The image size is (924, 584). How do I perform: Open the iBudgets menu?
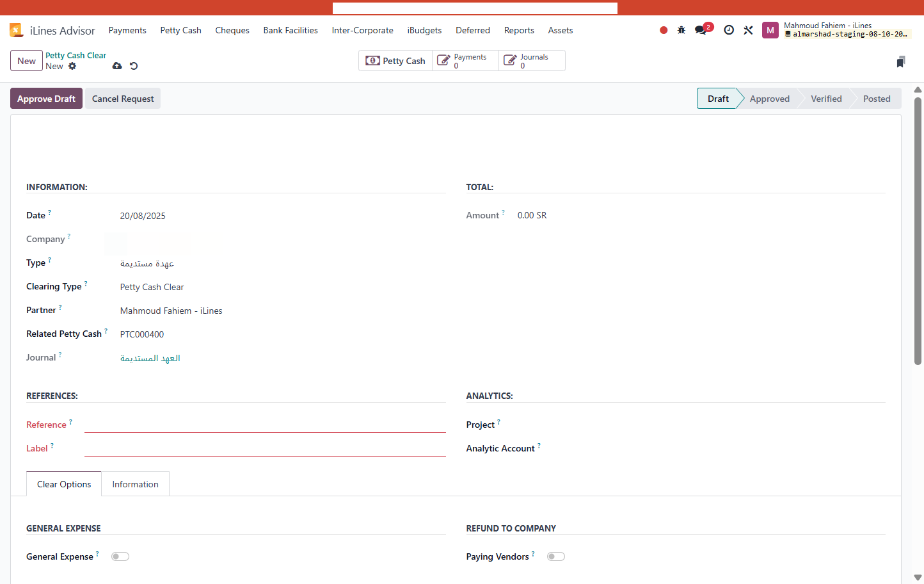(425, 30)
